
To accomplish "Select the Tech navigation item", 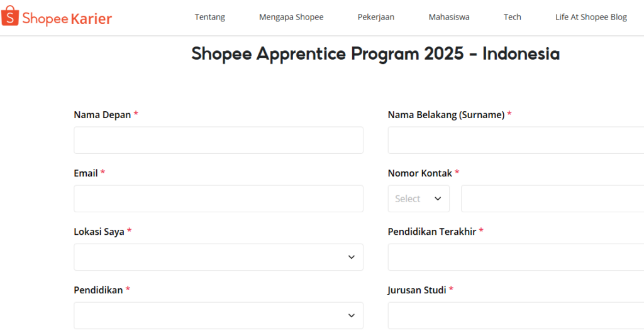I will click(x=512, y=17).
